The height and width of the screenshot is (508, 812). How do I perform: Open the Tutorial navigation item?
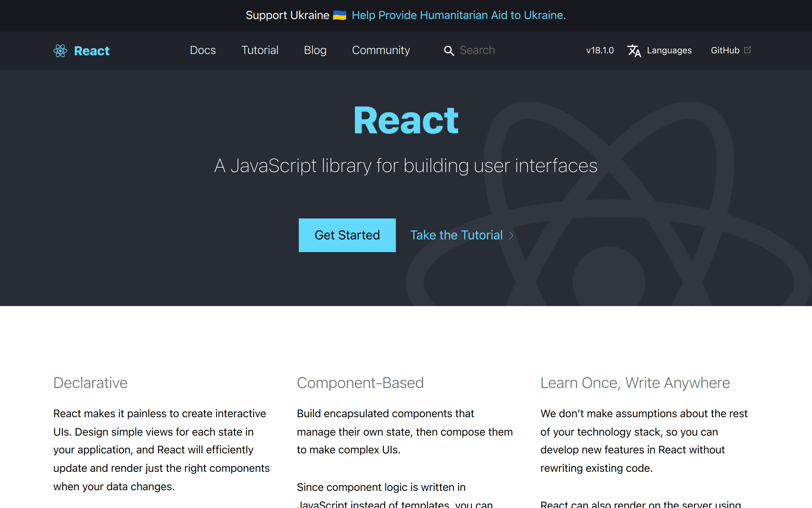click(260, 50)
